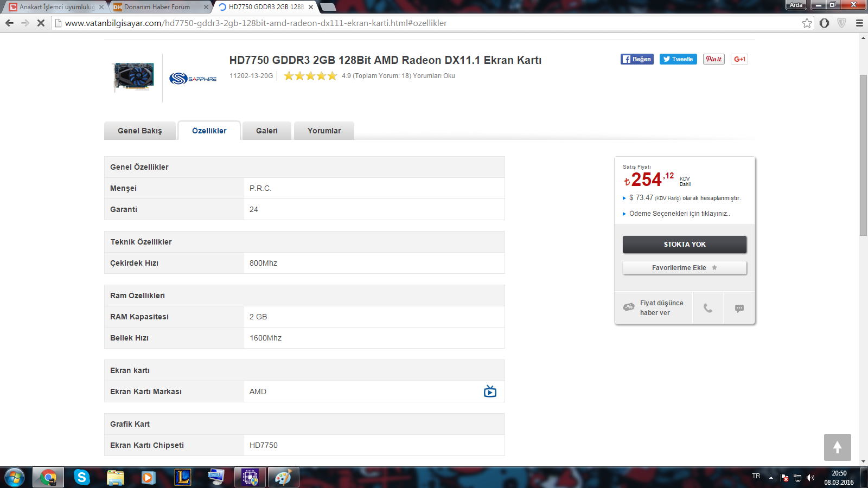Open League of Legends from the taskbar

(183, 478)
